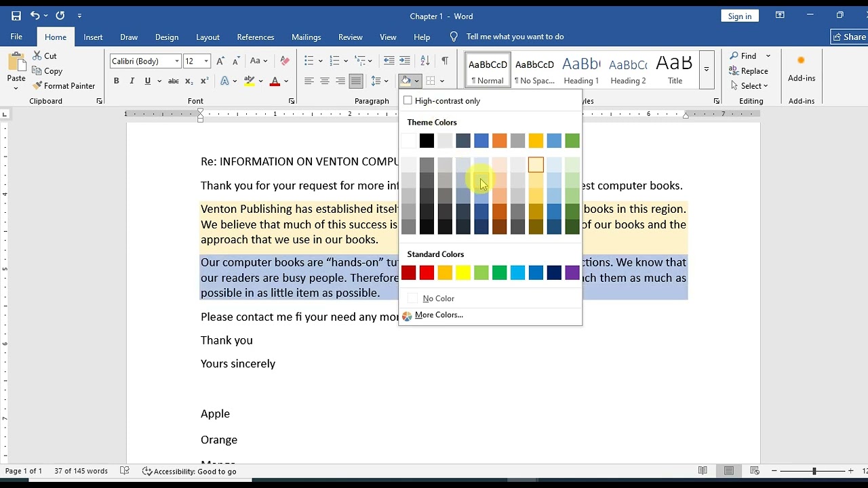Screen dimensions: 868x488
Task: Open Clipboard dialog launcher
Action: coord(100,101)
